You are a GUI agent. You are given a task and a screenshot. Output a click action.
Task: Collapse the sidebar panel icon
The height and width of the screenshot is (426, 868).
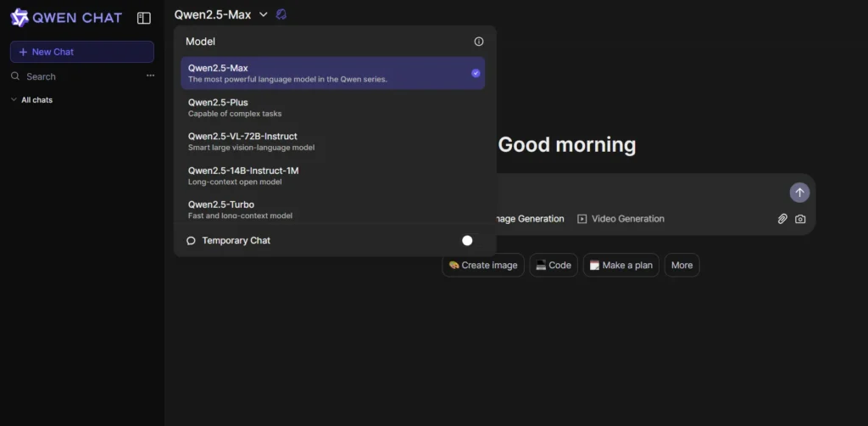(x=144, y=19)
